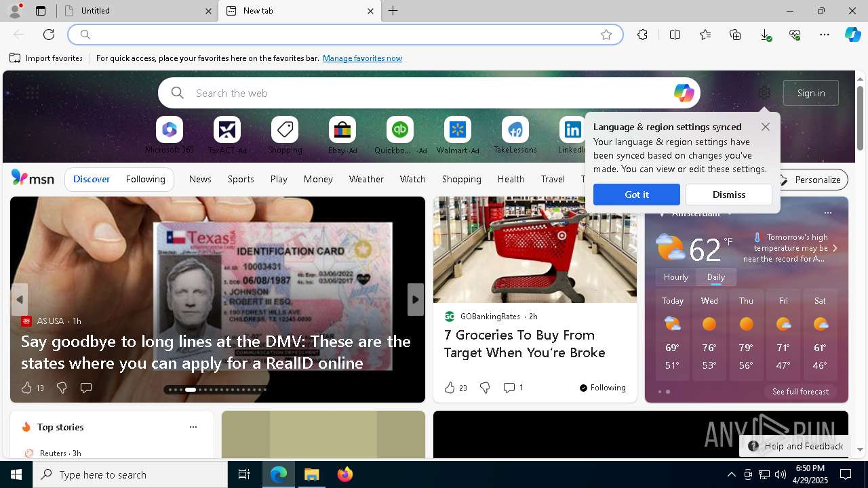Open the Microsoft 365 shortcut
This screenshot has height=488, width=868.
[170, 135]
